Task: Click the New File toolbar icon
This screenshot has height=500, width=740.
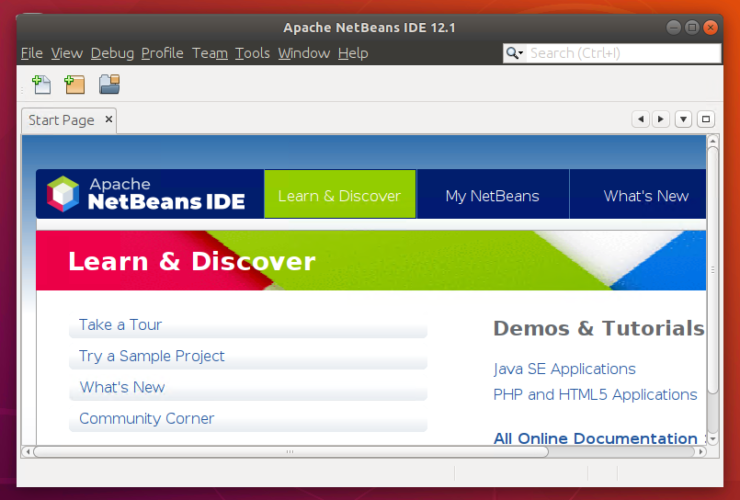Action: tap(42, 85)
